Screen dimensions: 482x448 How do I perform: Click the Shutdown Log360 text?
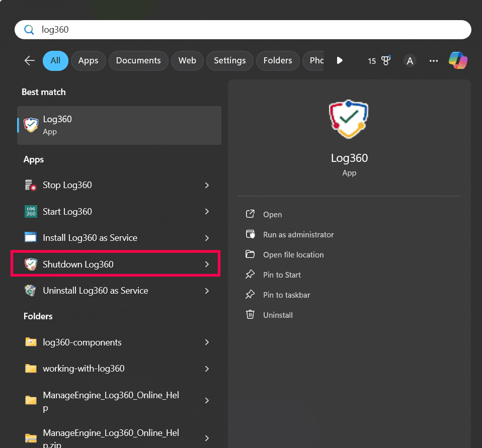(x=78, y=264)
